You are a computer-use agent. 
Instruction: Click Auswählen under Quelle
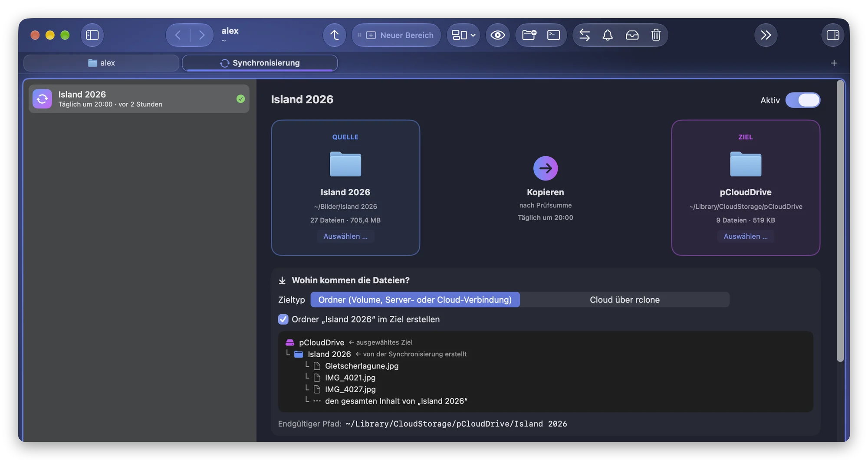(x=345, y=236)
